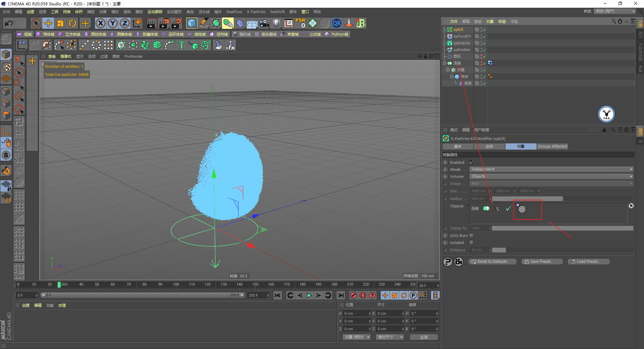Open the X-Particles menu
Viewport: 644px width, 349px height.
click(x=256, y=12)
